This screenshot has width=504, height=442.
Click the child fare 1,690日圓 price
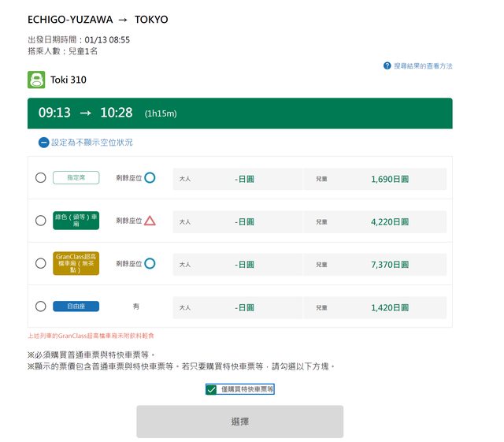pyautogui.click(x=389, y=179)
